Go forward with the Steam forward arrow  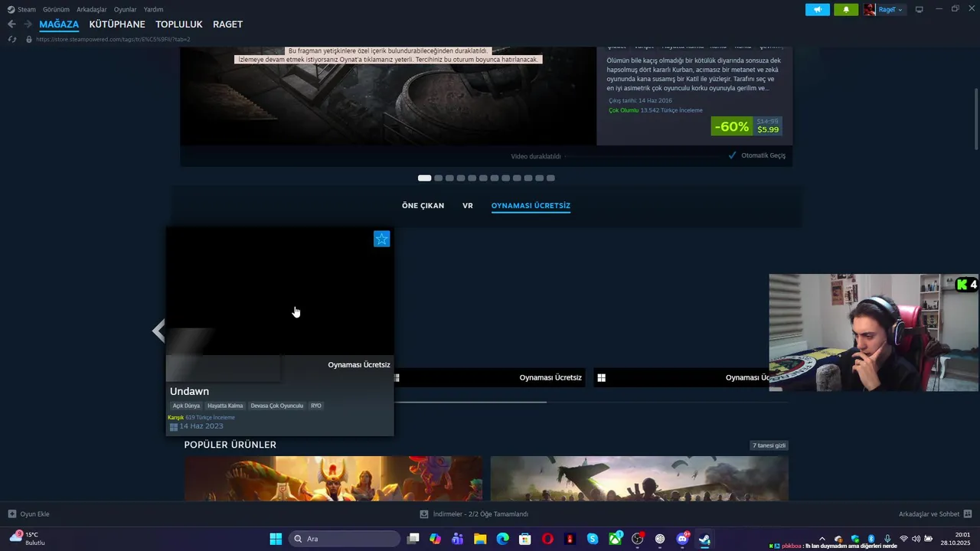(x=28, y=24)
